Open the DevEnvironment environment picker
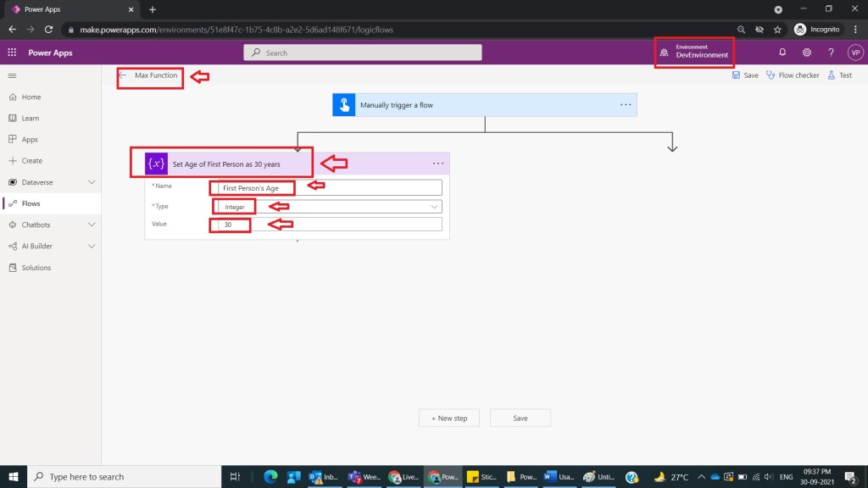868x488 pixels. [694, 52]
